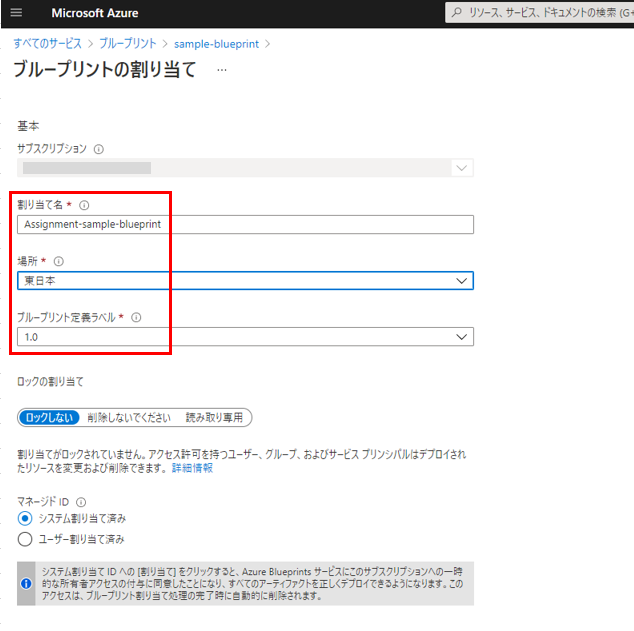Screen dimensions: 634x631
Task: Click the ブループリントの割り当て page title
Action: pyautogui.click(x=105, y=69)
